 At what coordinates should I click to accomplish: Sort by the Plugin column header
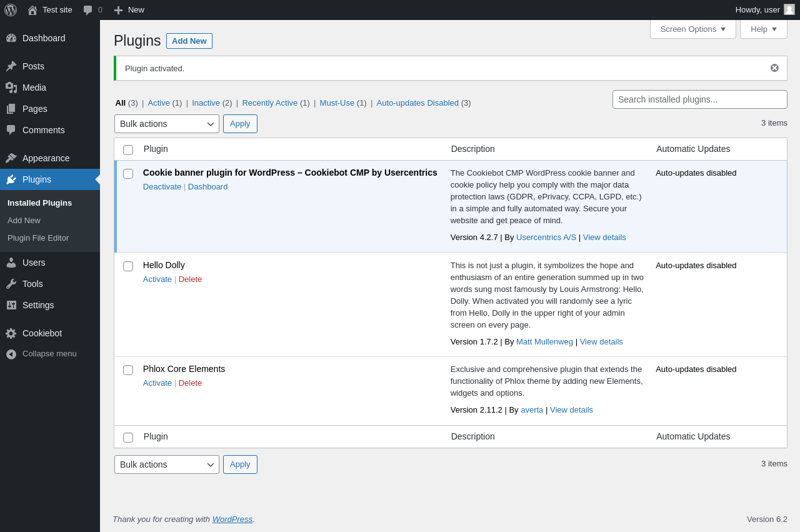coord(156,149)
